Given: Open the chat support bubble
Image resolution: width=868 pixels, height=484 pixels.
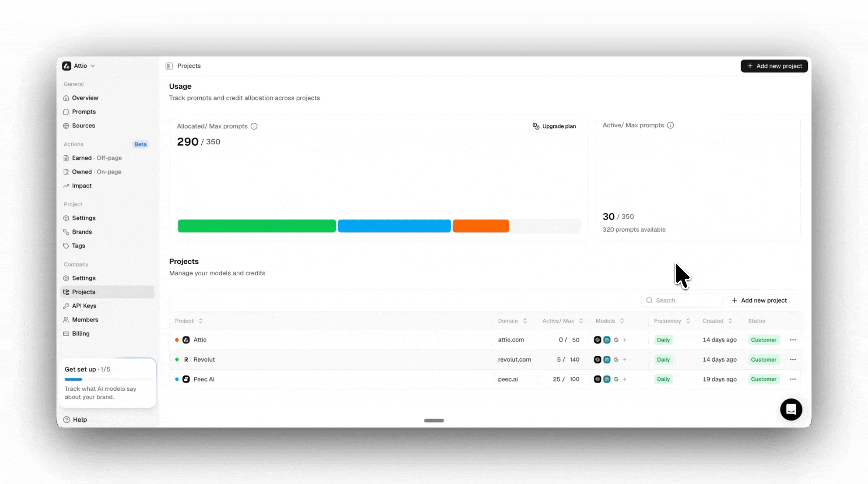Looking at the screenshot, I should (x=791, y=410).
